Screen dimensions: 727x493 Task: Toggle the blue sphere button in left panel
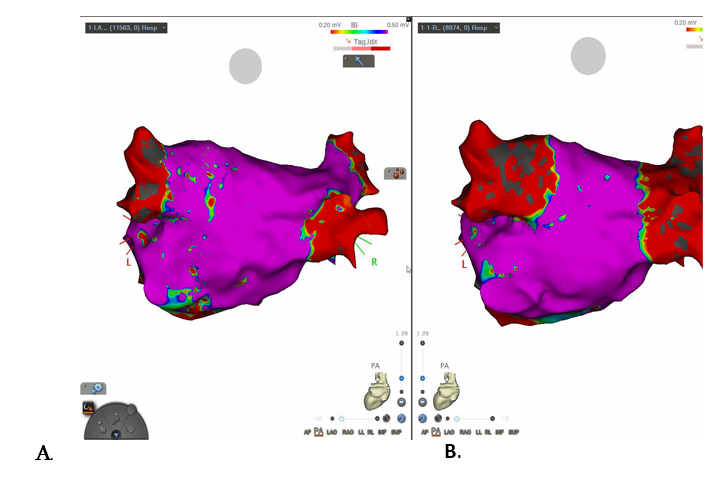401,418
